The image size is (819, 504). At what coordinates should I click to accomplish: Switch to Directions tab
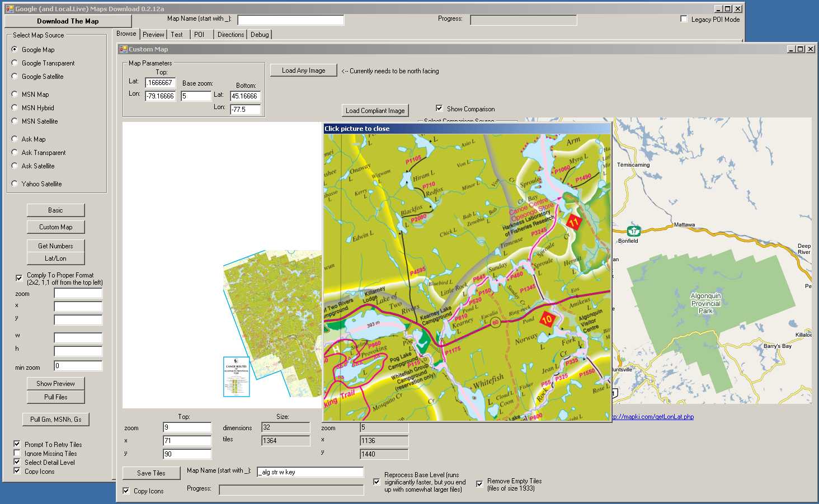pos(230,35)
